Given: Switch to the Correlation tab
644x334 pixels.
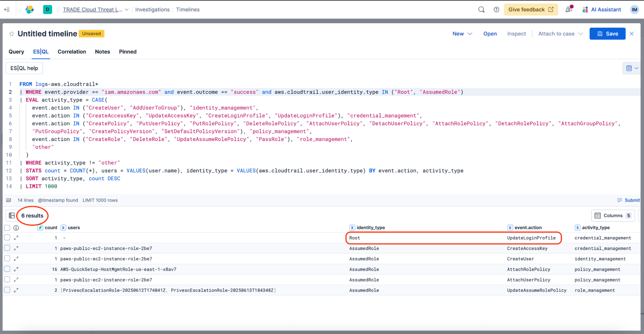Looking at the screenshot, I should click(x=72, y=52).
